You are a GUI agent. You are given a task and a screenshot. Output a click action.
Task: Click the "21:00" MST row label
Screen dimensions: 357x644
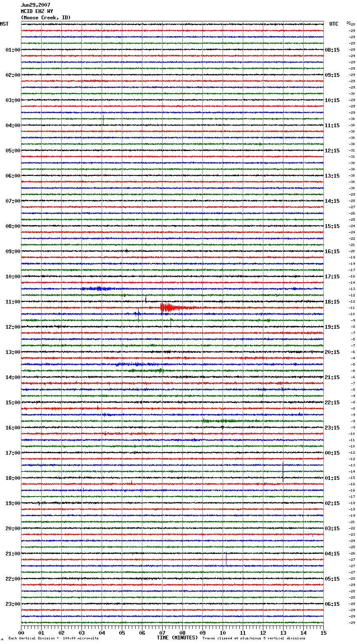[x=13, y=554]
